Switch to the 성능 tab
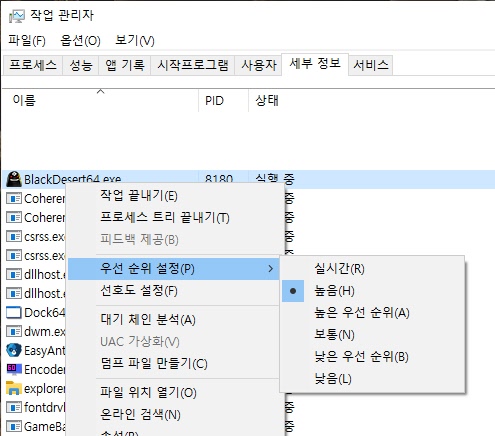Screen dimensions: 495x436 pos(81,65)
